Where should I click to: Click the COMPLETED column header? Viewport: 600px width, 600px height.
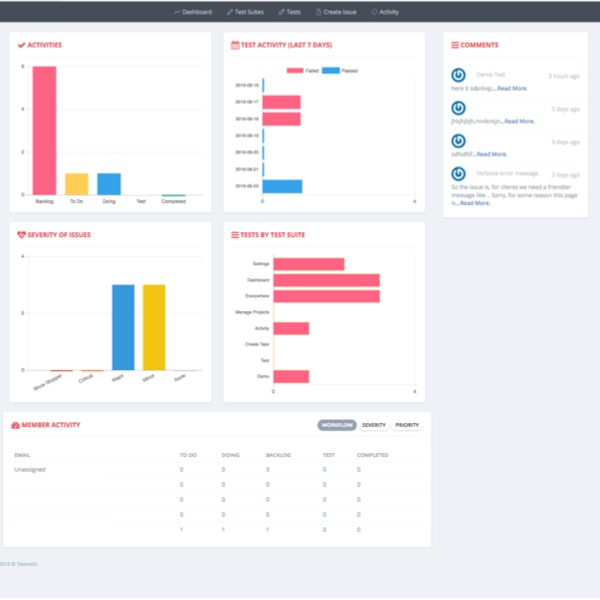[x=372, y=455]
